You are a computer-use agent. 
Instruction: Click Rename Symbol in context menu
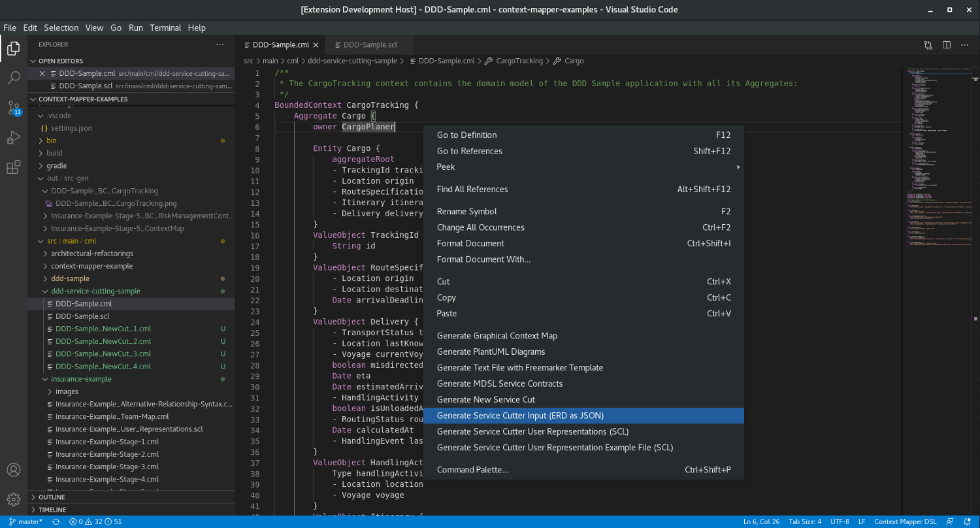(583, 212)
